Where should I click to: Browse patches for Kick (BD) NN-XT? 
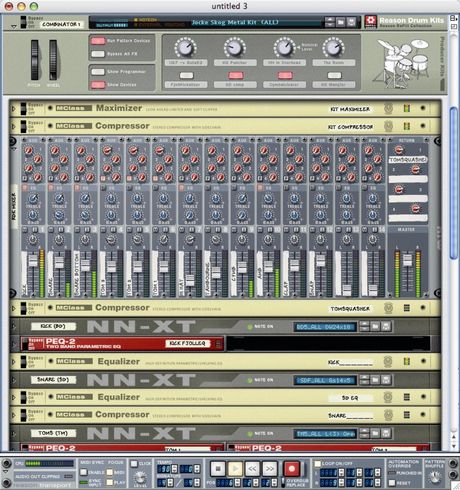click(x=375, y=326)
